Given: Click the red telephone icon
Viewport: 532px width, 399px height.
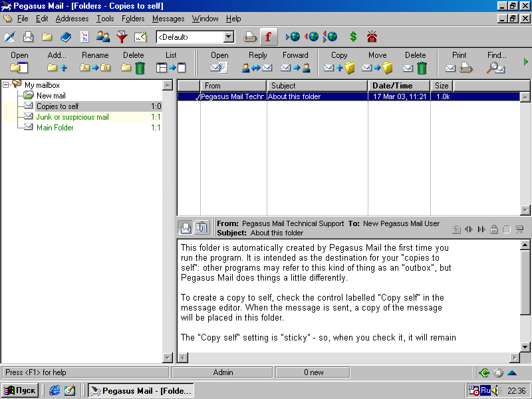Looking at the screenshot, I should (x=372, y=37).
